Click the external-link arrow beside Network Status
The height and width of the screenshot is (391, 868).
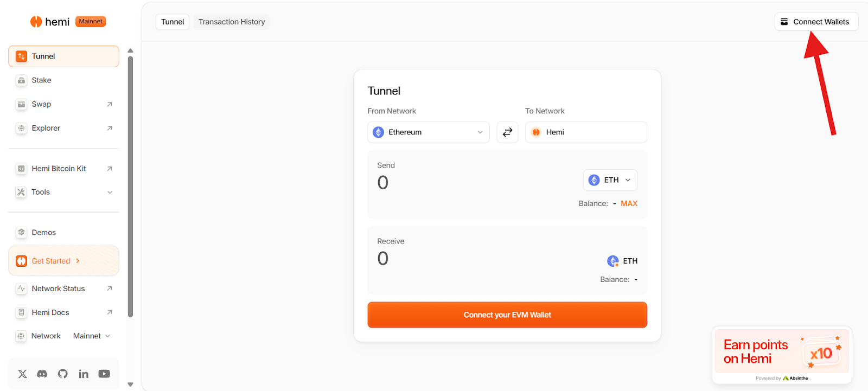(109, 289)
